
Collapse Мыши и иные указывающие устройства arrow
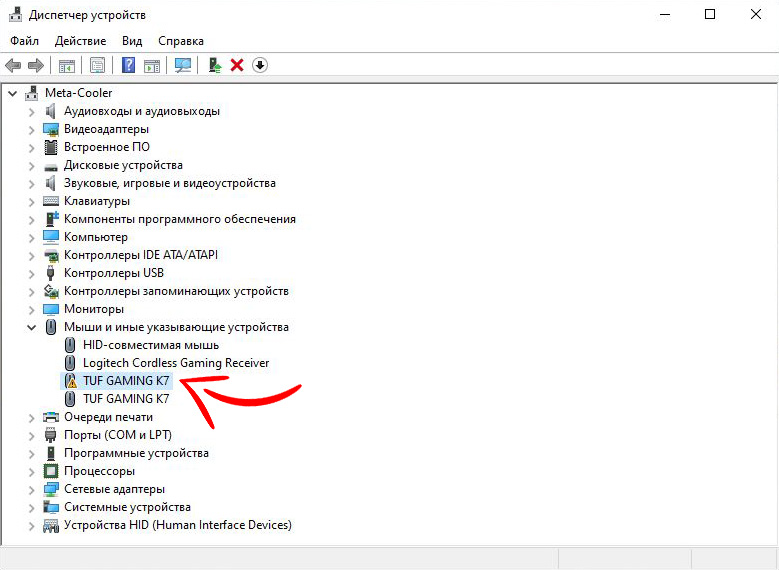coord(32,327)
